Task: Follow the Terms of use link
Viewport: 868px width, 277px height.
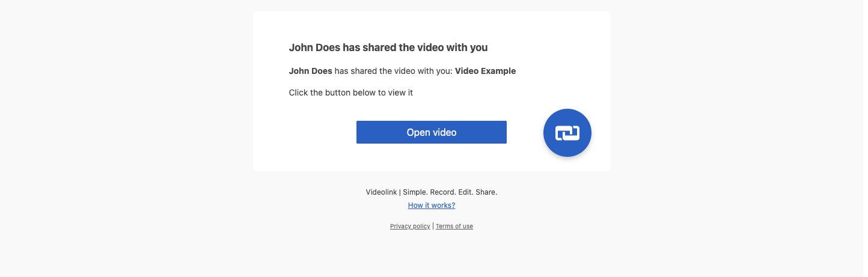Action: point(454,227)
